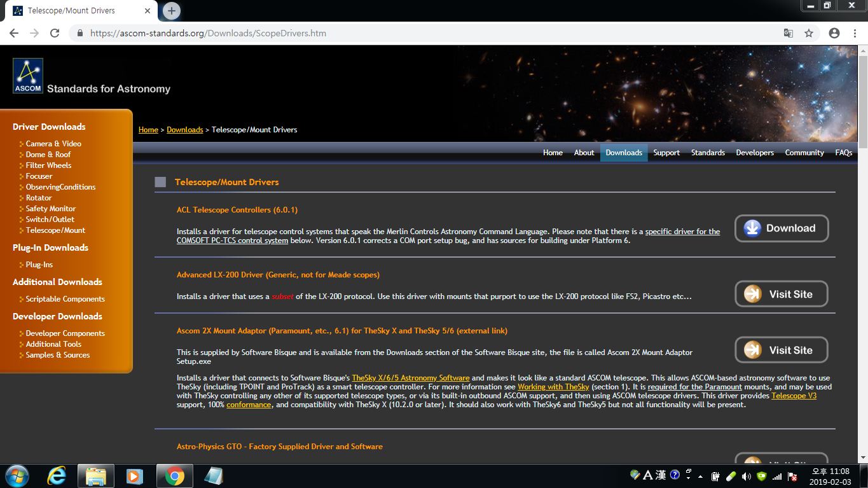
Task: Open the Safety Monitor sidebar link
Action: click(50, 209)
